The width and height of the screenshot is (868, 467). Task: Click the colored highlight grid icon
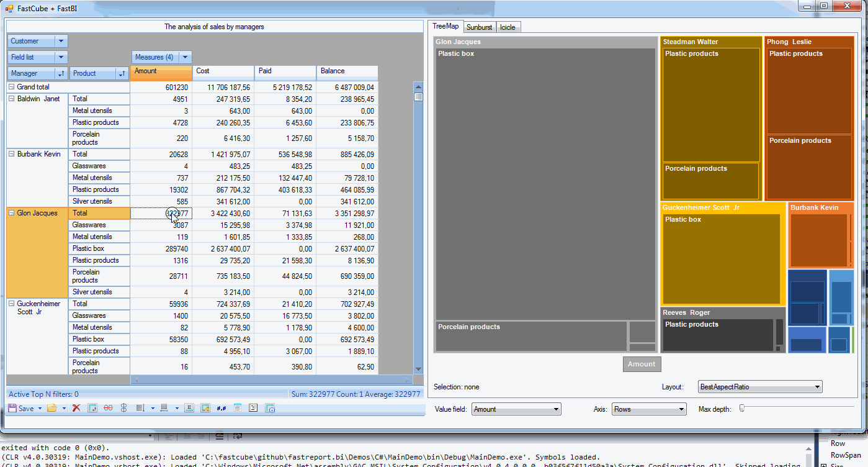click(x=205, y=408)
